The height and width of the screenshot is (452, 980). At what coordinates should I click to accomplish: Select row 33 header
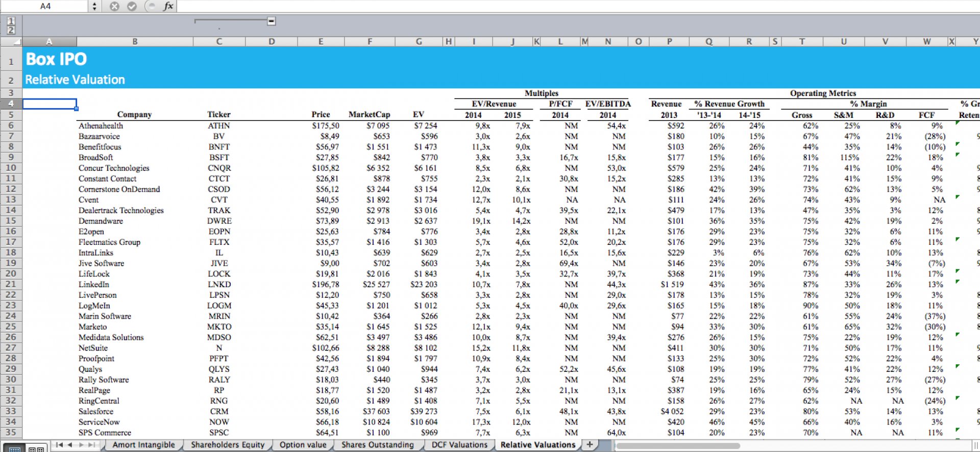point(11,411)
